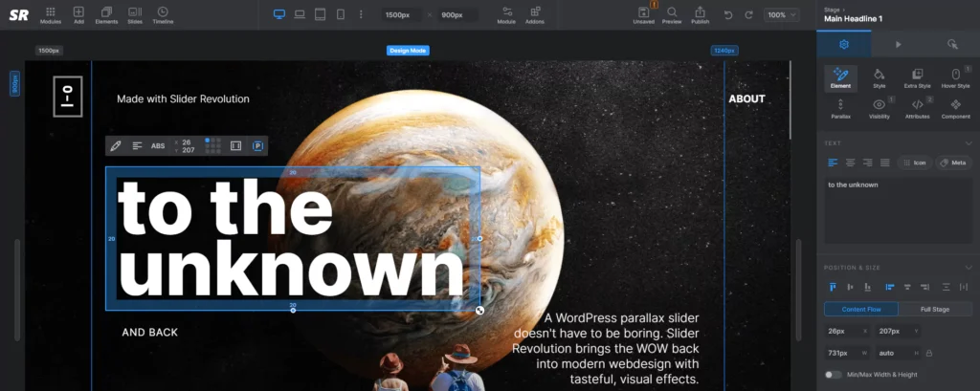Click the undo arrow
This screenshot has height=391, width=980.
728,15
